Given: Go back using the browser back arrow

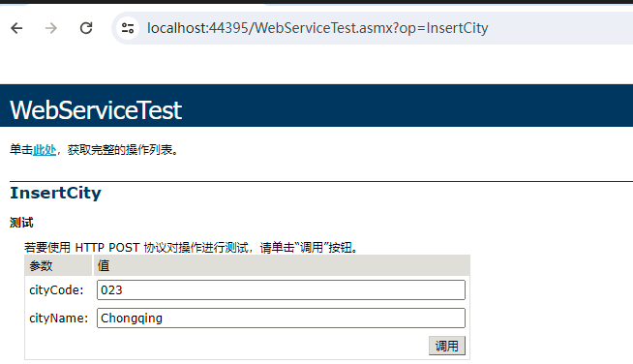Looking at the screenshot, I should point(16,28).
